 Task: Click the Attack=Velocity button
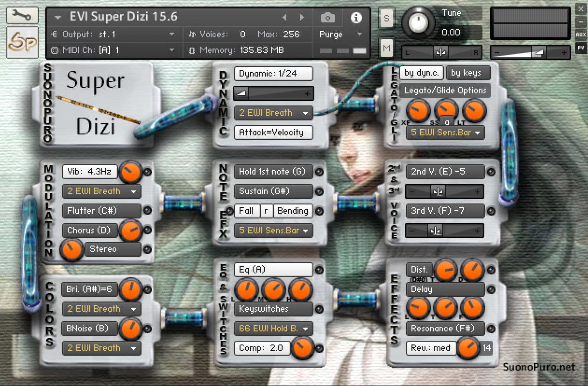(273, 133)
